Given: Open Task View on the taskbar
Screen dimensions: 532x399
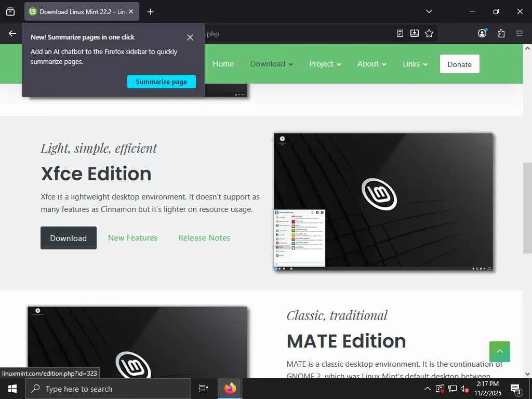Looking at the screenshot, I should (x=204, y=389).
